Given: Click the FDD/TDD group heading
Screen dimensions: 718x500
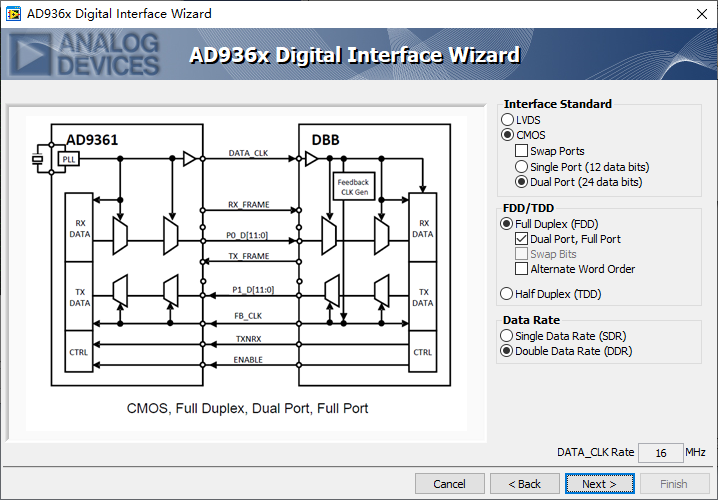Looking at the screenshot, I should tap(528, 208).
